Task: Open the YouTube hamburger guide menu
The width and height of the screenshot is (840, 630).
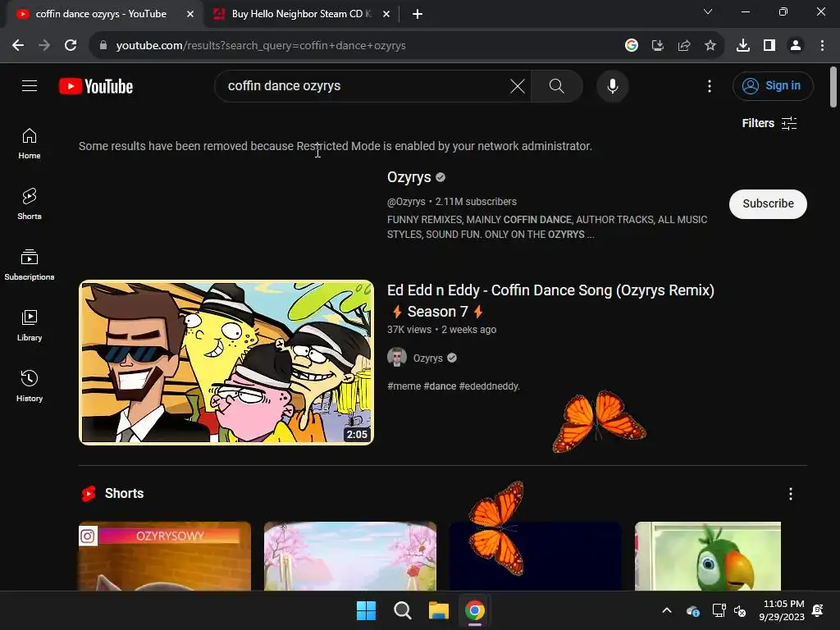Action: tap(30, 85)
